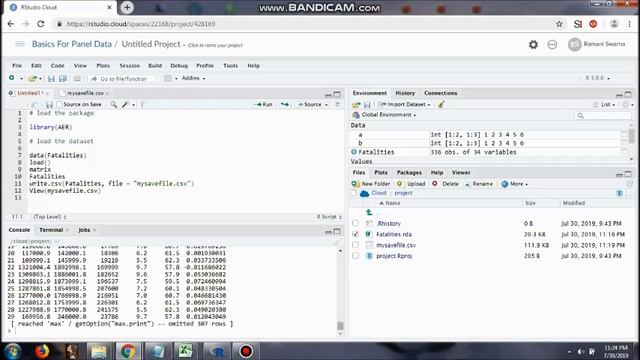
Task: Click the new file plus icon in toolbar
Action: pos(11,78)
